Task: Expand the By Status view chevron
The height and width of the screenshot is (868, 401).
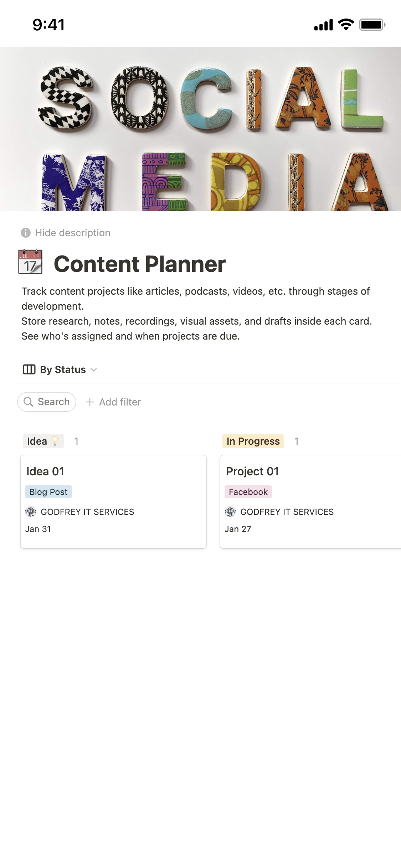Action: point(94,370)
